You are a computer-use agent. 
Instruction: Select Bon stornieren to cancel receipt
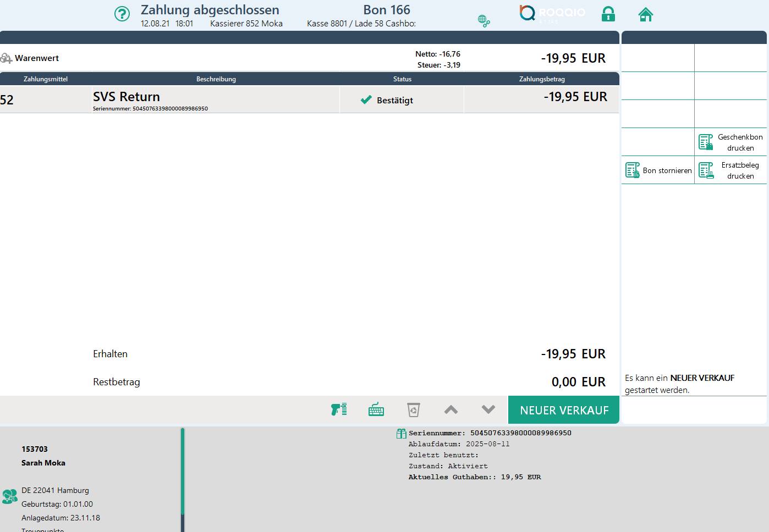coord(658,170)
